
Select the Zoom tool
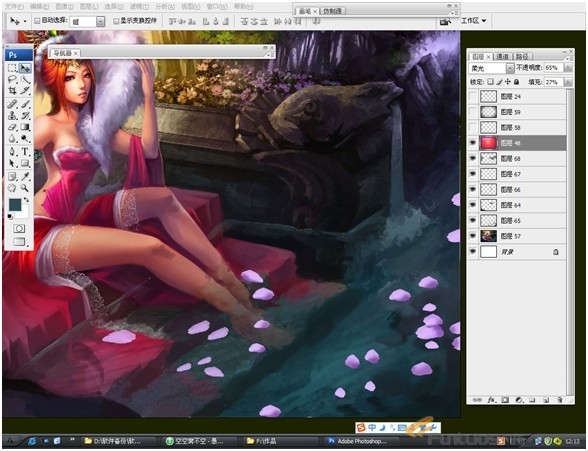(25, 187)
